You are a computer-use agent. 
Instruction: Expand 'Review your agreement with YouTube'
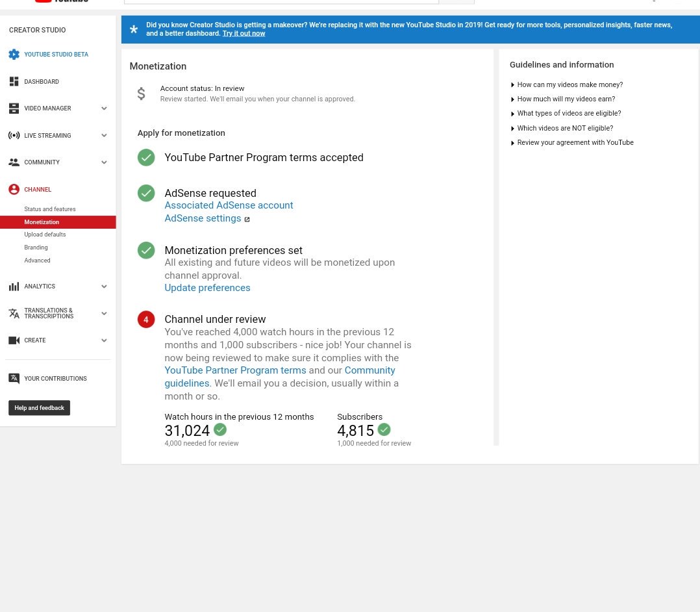572,142
